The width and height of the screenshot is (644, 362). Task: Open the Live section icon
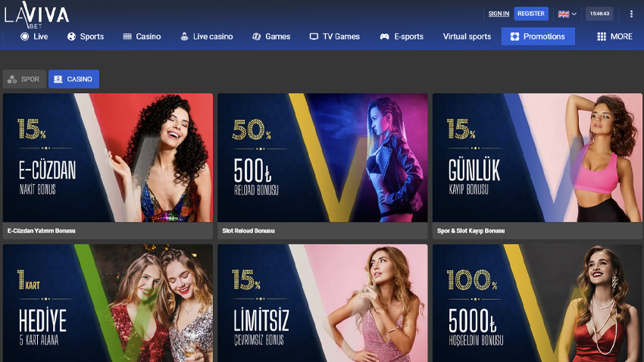point(25,36)
